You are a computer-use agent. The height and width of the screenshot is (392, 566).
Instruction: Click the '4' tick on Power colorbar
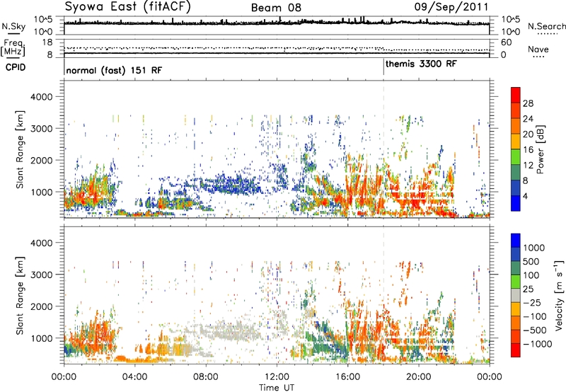(x=525, y=196)
